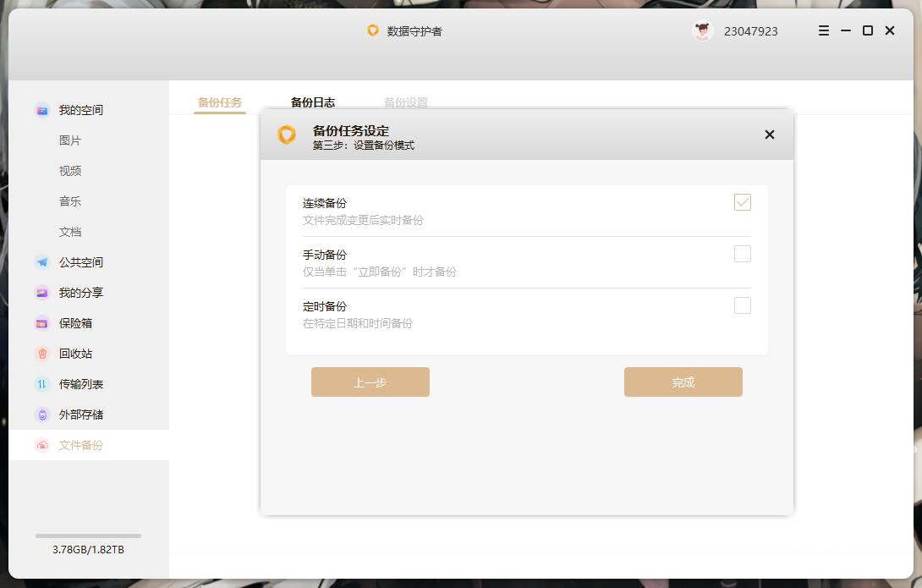
Task: Select the 外部存储 external storage icon
Action: (41, 414)
